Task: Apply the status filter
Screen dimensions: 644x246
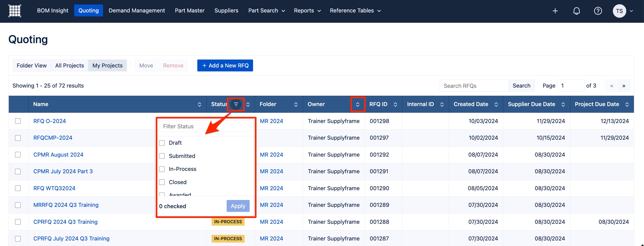Action: coord(238,206)
